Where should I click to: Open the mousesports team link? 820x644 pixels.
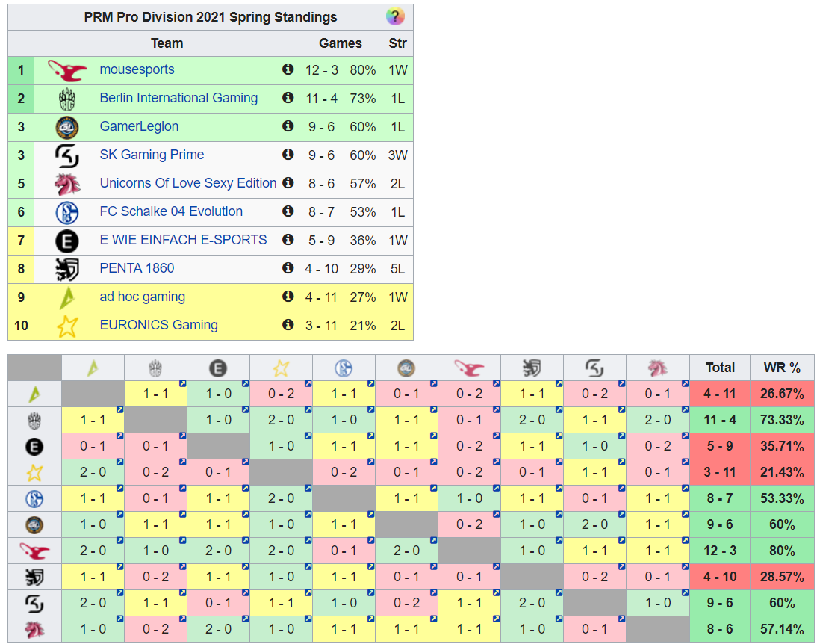[137, 69]
